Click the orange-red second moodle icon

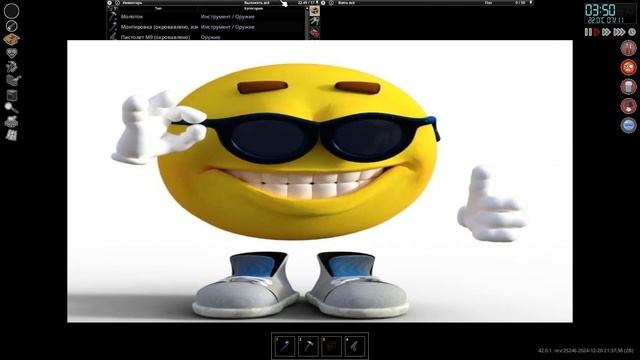pos(629,67)
